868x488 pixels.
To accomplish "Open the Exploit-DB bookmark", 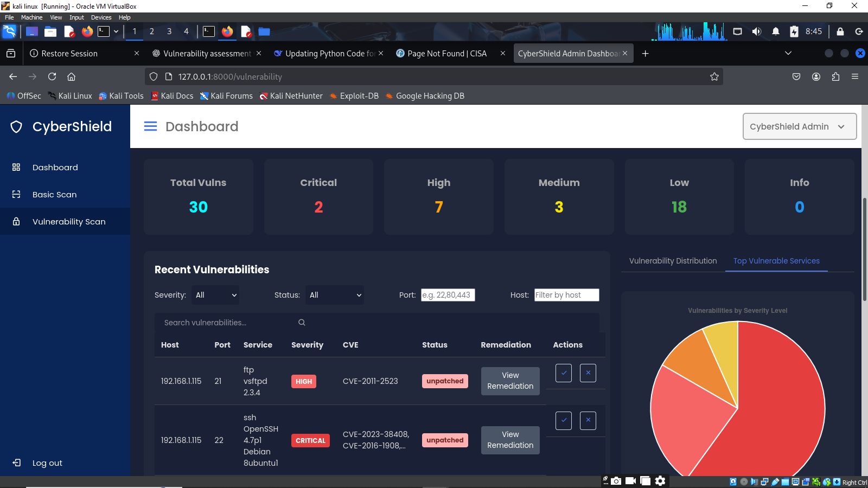I will (x=354, y=96).
